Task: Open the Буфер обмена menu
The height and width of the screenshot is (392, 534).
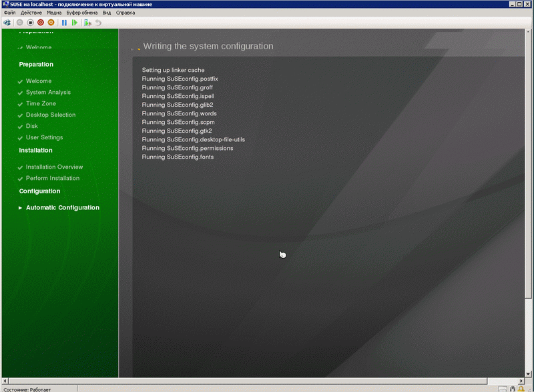Action: [x=81, y=13]
